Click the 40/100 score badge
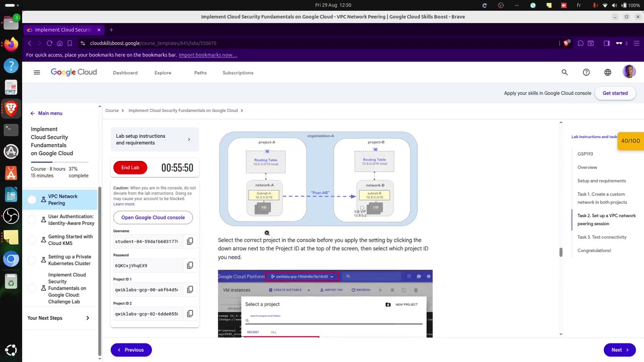Viewport: 644px width, 362px height. point(630,141)
